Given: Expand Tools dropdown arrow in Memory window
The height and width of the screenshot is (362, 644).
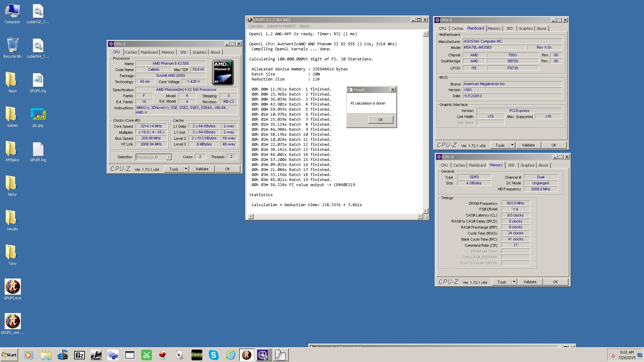Looking at the screenshot, I should [514, 282].
